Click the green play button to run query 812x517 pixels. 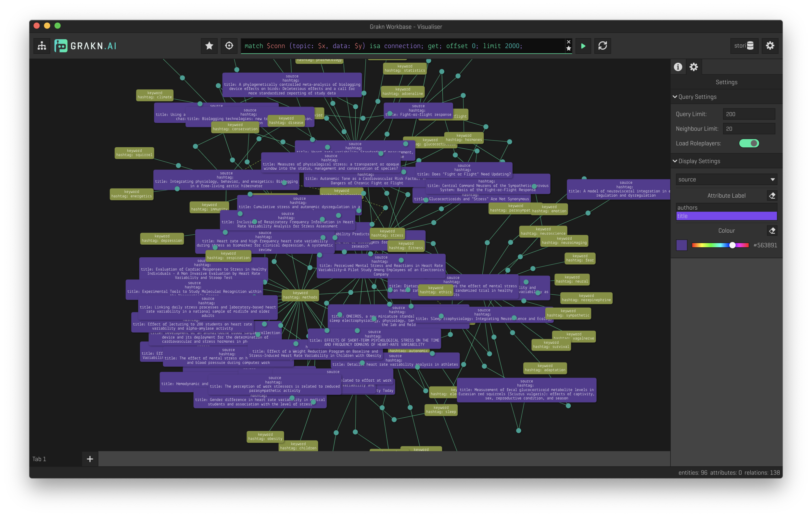(x=583, y=45)
